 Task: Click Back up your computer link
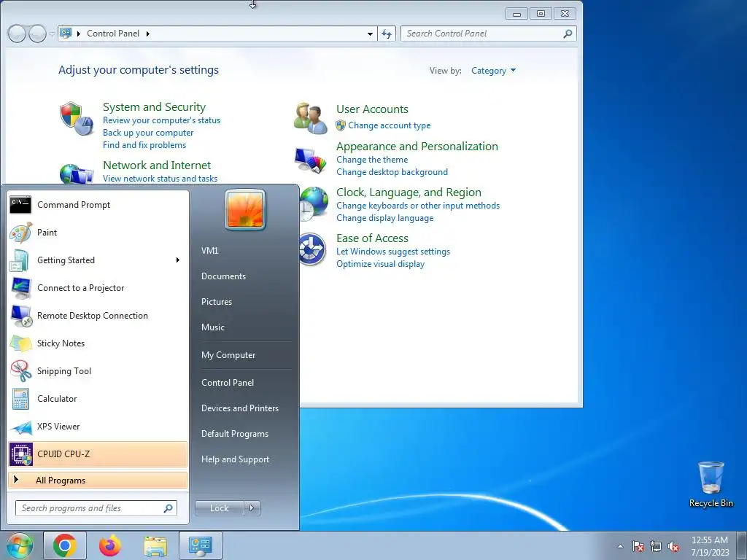(148, 133)
